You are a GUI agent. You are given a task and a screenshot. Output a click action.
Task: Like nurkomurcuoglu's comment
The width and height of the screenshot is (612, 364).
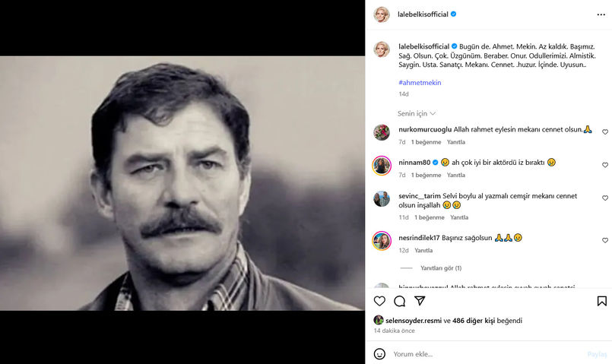(x=605, y=132)
